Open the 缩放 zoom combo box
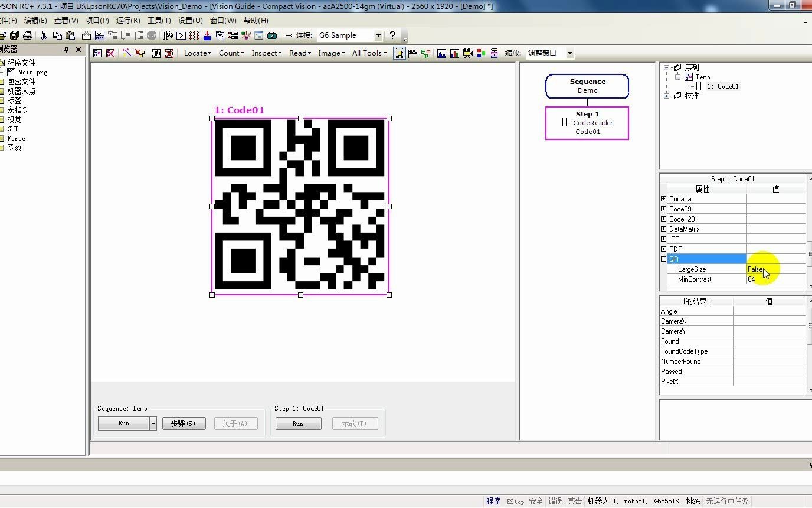 pos(550,53)
